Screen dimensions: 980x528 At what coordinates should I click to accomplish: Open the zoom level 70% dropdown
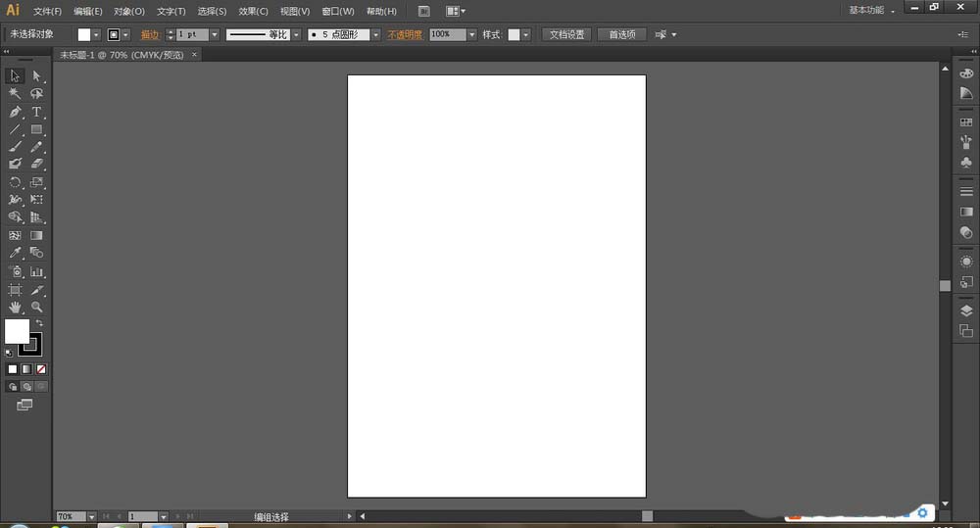point(91,517)
